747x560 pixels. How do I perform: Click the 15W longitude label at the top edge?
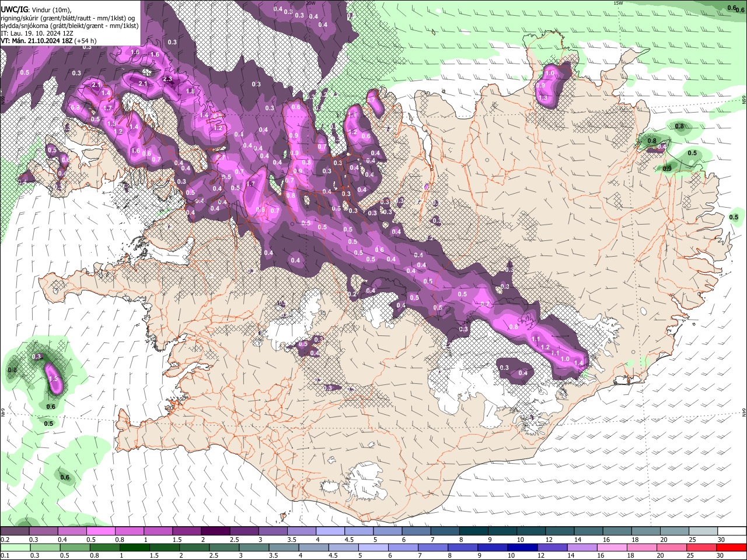point(619,3)
